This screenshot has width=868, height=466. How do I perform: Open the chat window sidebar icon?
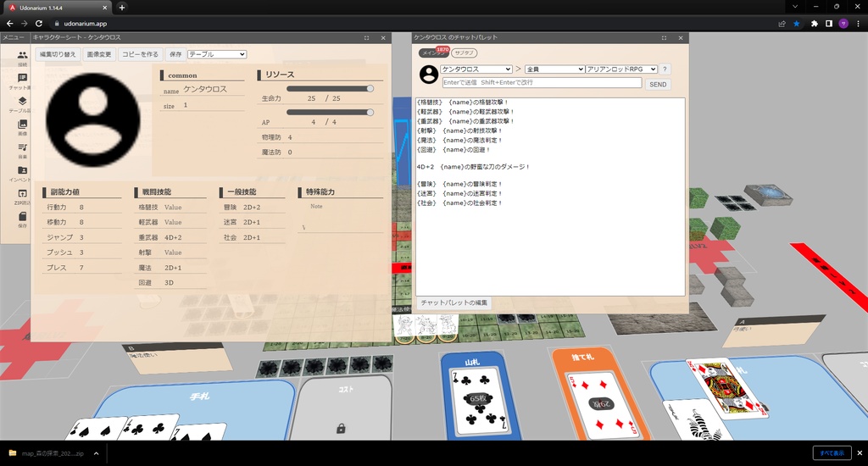[x=22, y=78]
